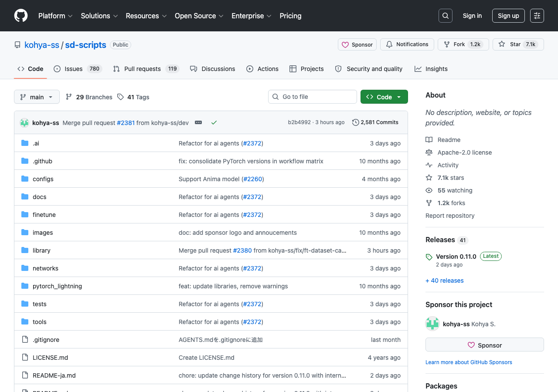This screenshot has height=392, width=558.
Task: Open appearance settings icon in header
Action: (537, 16)
